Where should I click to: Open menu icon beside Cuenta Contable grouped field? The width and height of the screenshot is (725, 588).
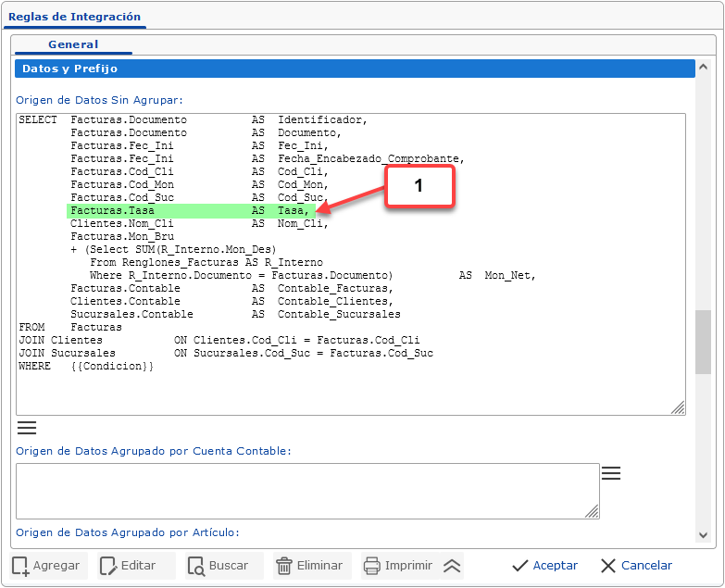(610, 473)
